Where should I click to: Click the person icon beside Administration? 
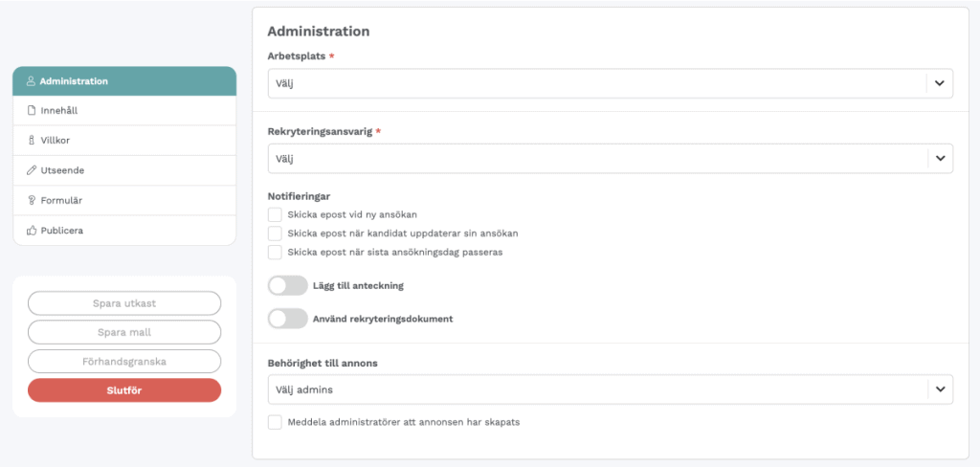[31, 81]
